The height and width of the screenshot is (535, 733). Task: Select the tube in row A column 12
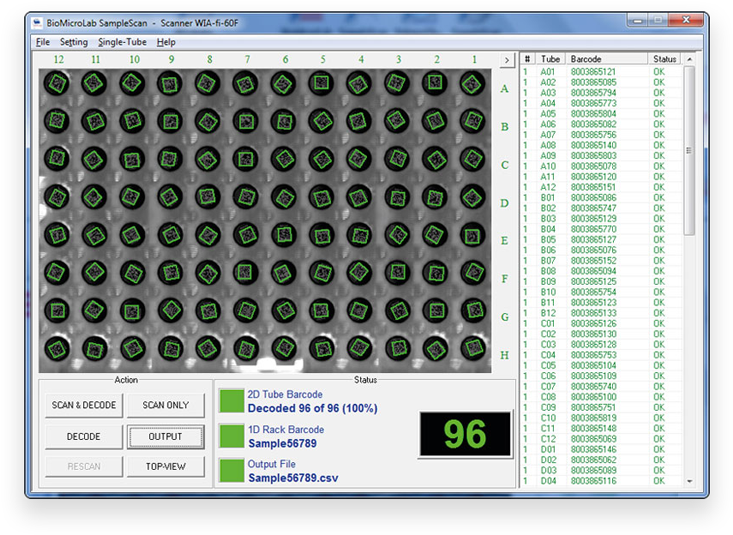click(x=57, y=83)
